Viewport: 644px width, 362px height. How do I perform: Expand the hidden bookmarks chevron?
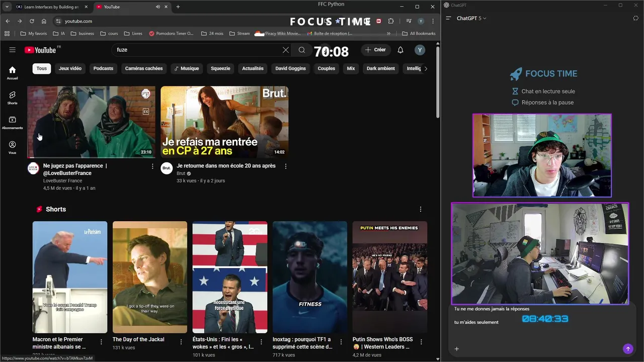(x=388, y=34)
